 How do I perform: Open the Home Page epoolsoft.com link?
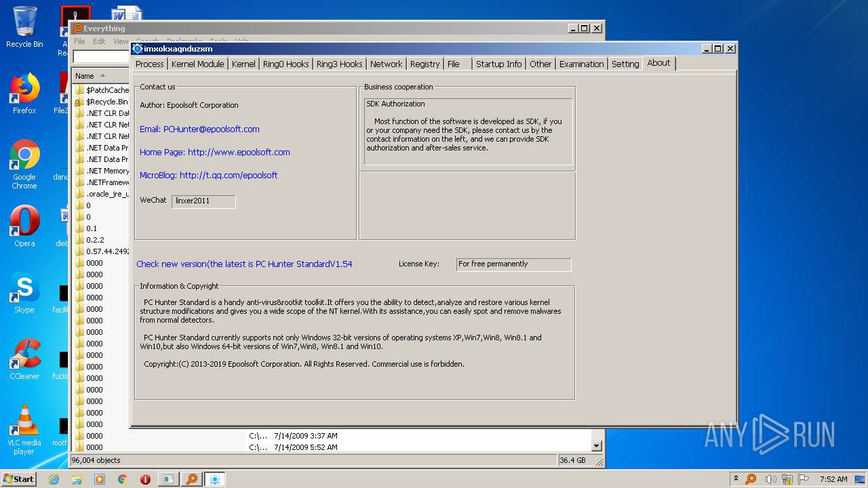(x=215, y=152)
